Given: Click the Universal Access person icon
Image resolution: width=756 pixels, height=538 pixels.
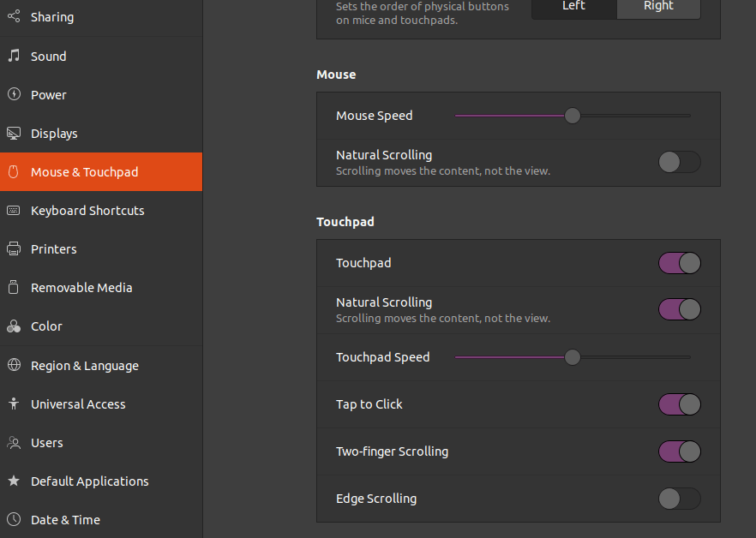Looking at the screenshot, I should [x=14, y=404].
